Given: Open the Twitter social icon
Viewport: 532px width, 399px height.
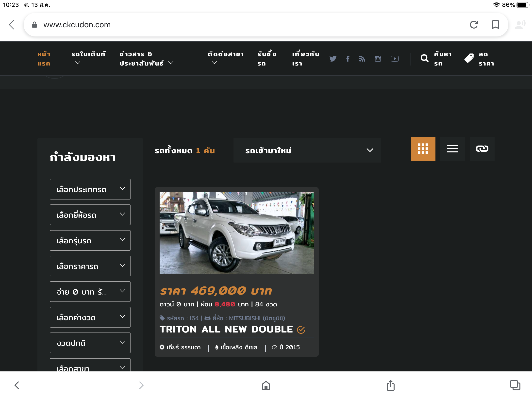Looking at the screenshot, I should 332,59.
